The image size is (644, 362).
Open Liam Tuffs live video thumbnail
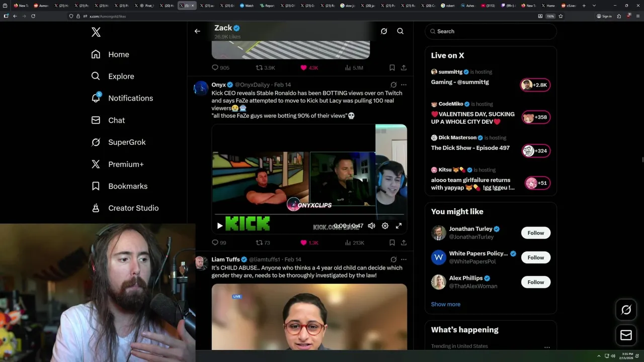(x=309, y=317)
